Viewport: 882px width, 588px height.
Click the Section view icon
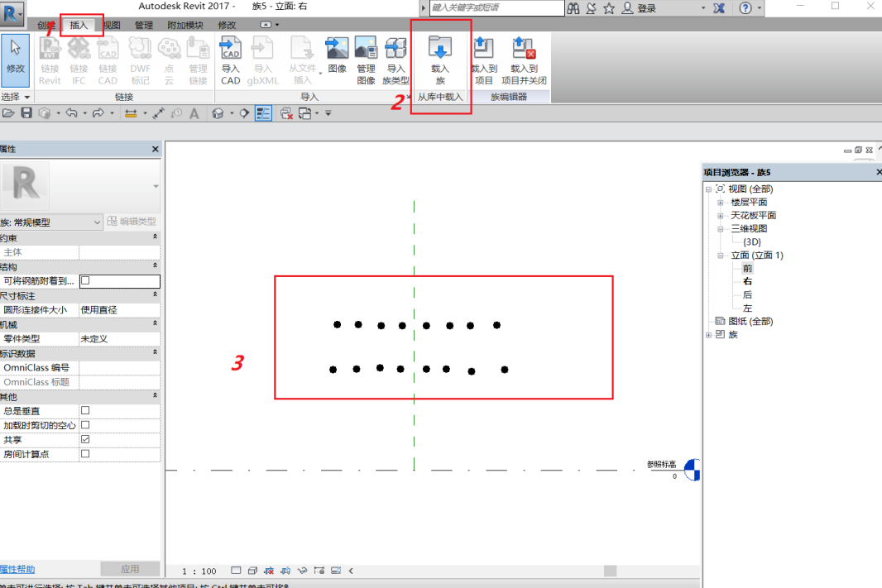tap(244, 113)
